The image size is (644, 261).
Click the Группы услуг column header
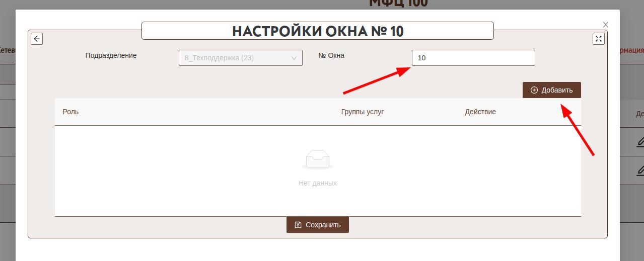363,112
